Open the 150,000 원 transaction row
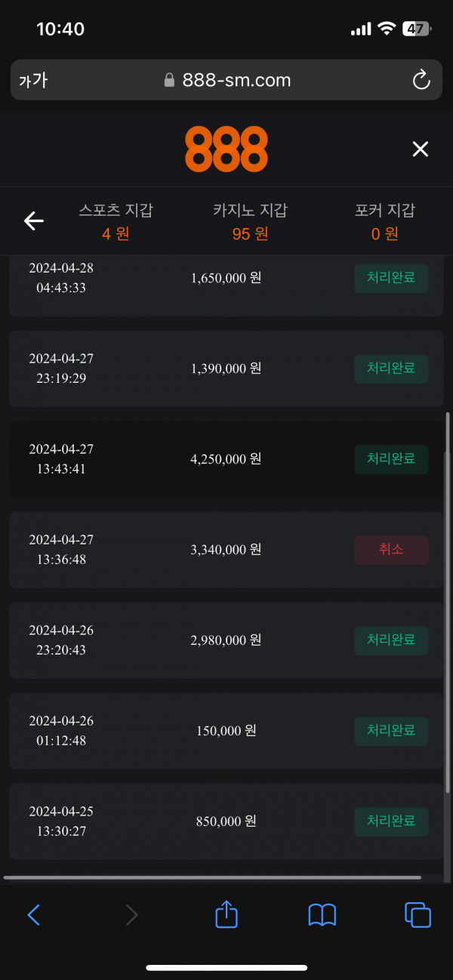This screenshot has width=453, height=980. [x=226, y=731]
